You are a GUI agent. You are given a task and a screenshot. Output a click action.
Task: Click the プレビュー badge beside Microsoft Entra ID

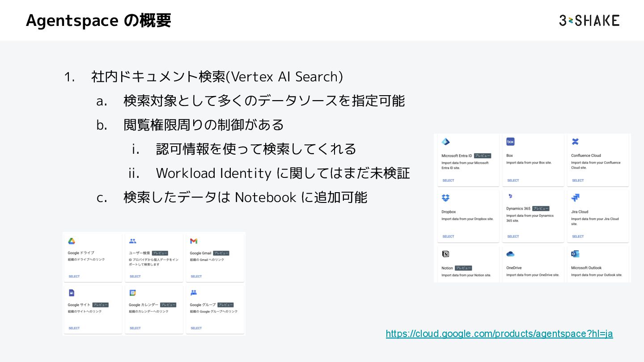pyautogui.click(x=483, y=156)
